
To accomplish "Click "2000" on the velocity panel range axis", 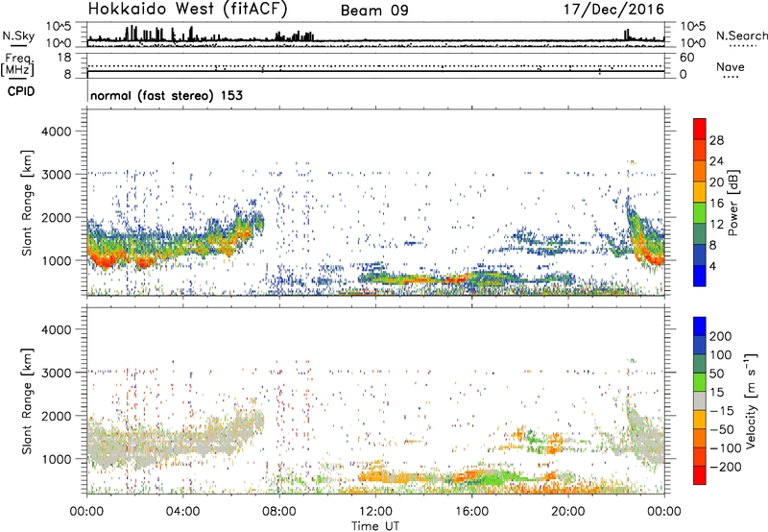I will (x=57, y=416).
